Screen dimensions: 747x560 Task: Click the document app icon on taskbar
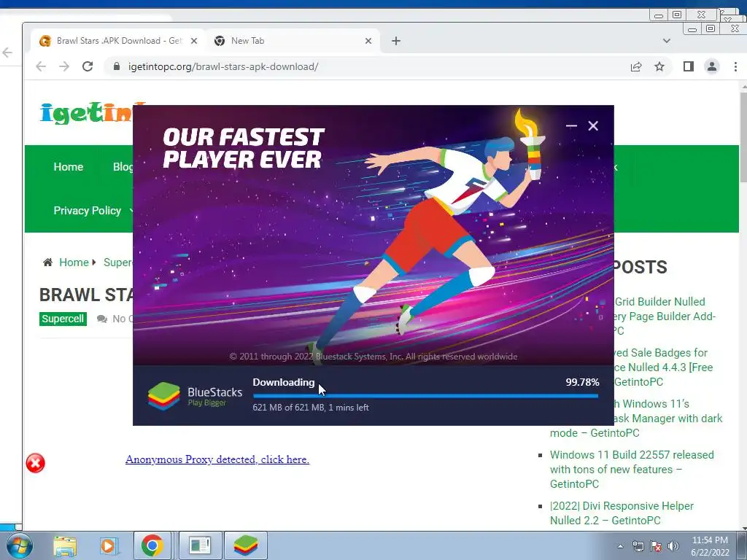tap(200, 545)
